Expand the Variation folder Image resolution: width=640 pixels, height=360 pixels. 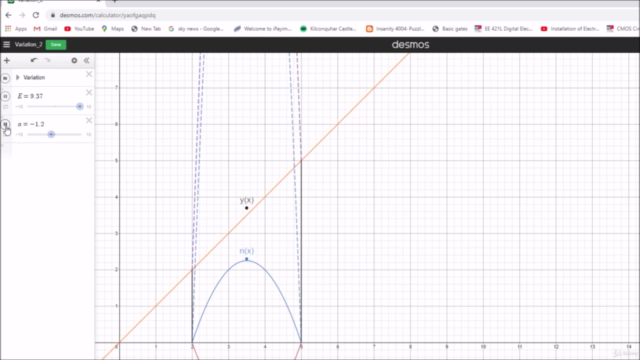[x=18, y=78]
